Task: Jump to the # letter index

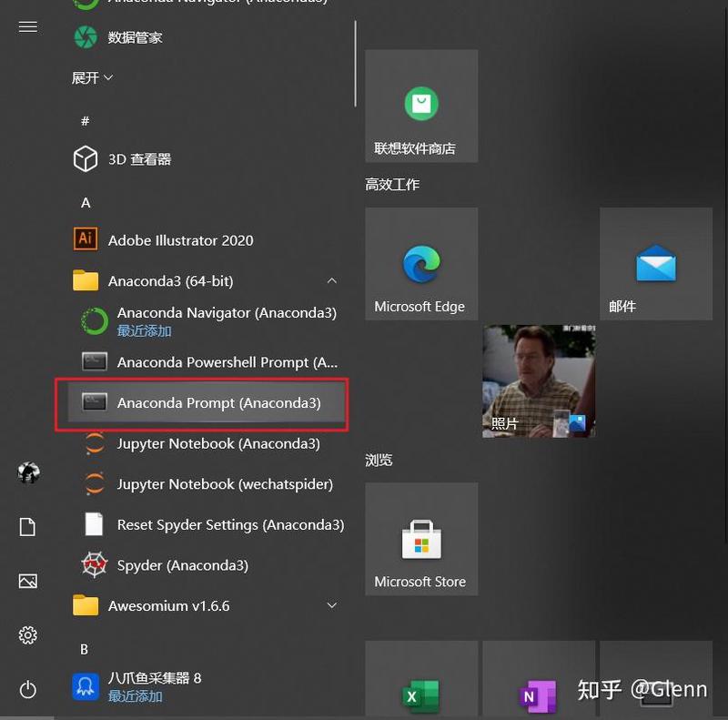Action: 85,121
